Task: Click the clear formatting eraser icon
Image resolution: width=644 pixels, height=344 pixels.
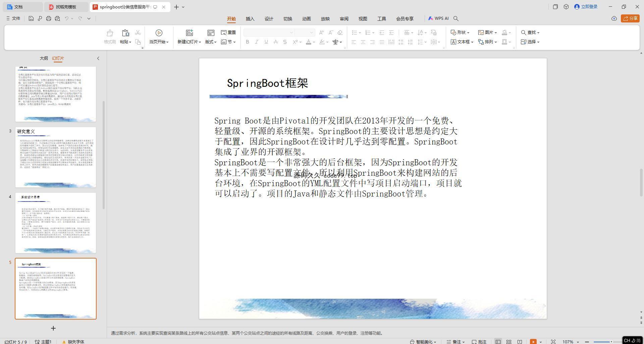Action: click(340, 33)
